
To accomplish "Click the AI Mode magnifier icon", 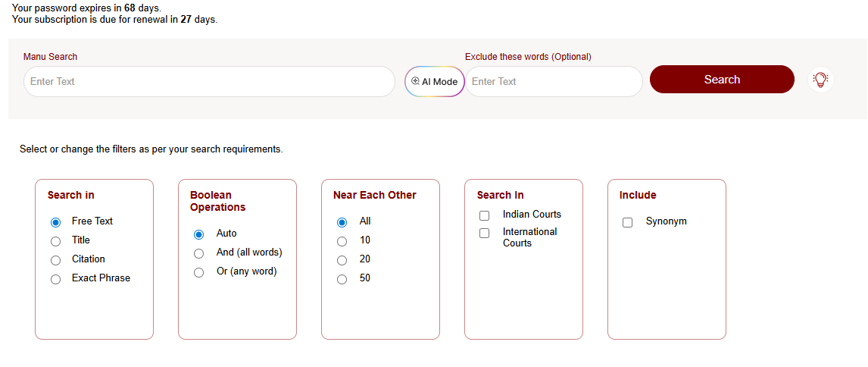I will coord(415,81).
